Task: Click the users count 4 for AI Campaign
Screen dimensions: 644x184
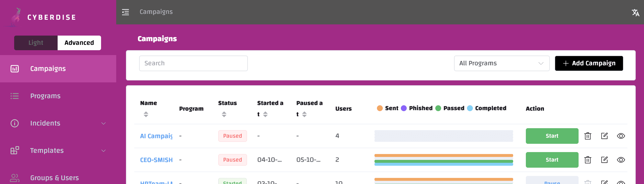Action: point(337,136)
